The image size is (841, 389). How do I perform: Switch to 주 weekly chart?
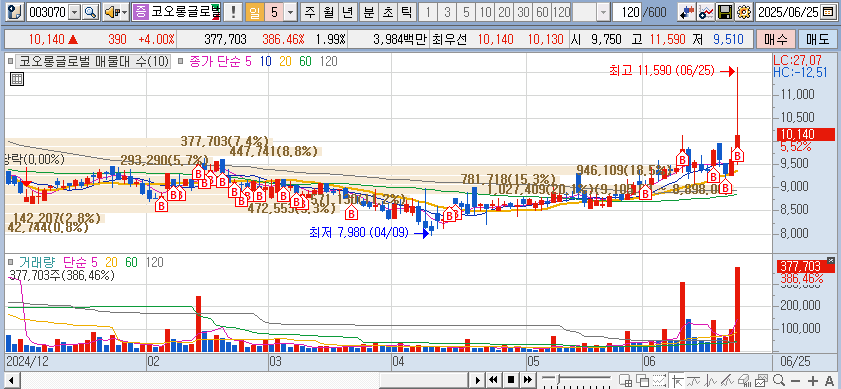click(309, 12)
